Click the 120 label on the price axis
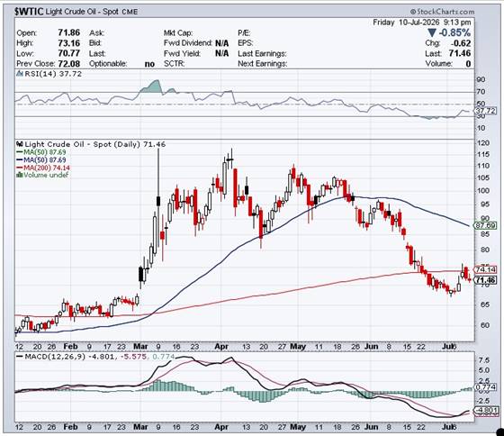 point(484,143)
